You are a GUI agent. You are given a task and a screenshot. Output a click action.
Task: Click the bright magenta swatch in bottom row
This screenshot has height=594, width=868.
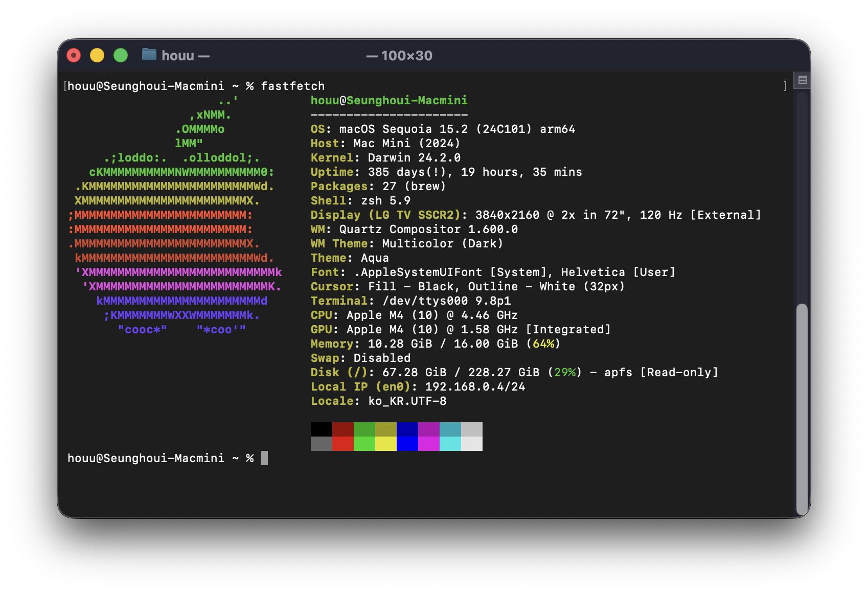point(428,444)
